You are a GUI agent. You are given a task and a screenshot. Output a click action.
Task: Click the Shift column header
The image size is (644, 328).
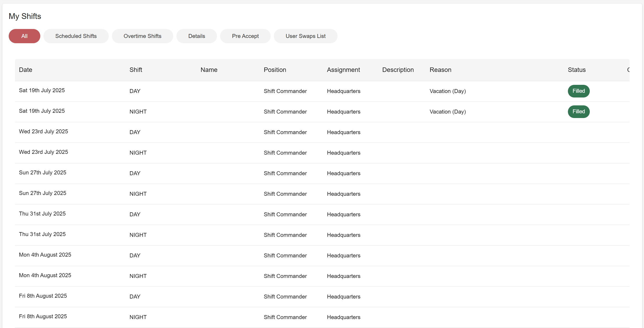tap(136, 70)
